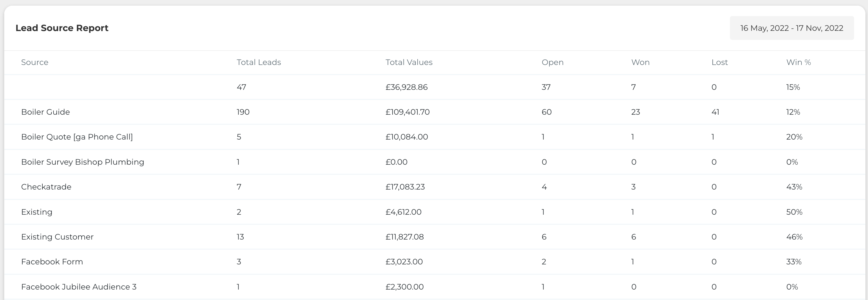Open the Boiler Survey Bishop Plumbing source
The image size is (868, 300).
pos(82,162)
